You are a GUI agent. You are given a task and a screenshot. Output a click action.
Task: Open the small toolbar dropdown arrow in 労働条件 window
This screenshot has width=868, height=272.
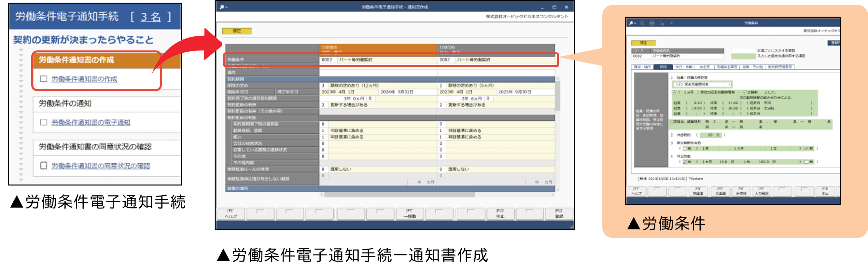pos(671,23)
